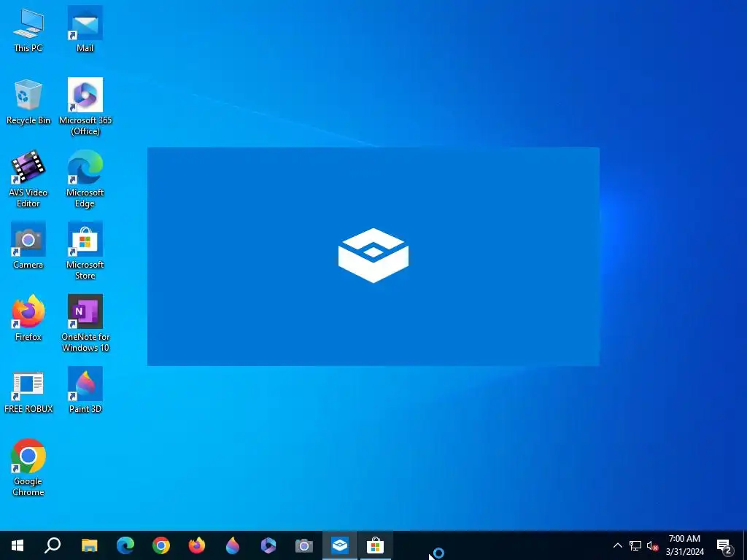Launch File Explorer from the taskbar
This screenshot has width=747, height=560.
click(x=89, y=545)
